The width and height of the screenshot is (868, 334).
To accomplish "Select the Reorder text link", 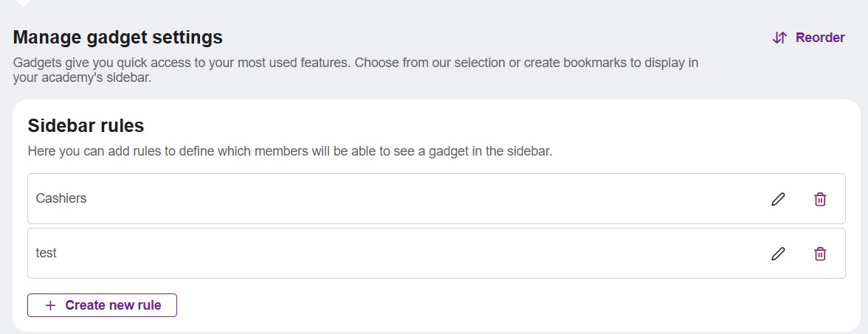I will coord(820,38).
